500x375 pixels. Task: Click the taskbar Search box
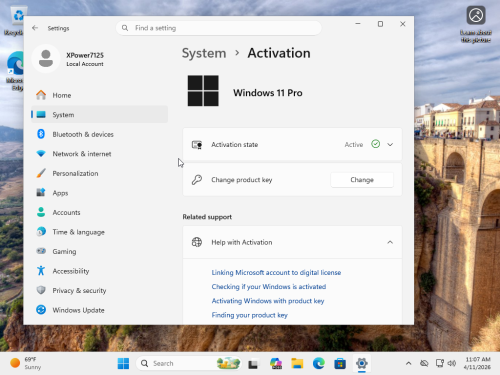point(188,363)
